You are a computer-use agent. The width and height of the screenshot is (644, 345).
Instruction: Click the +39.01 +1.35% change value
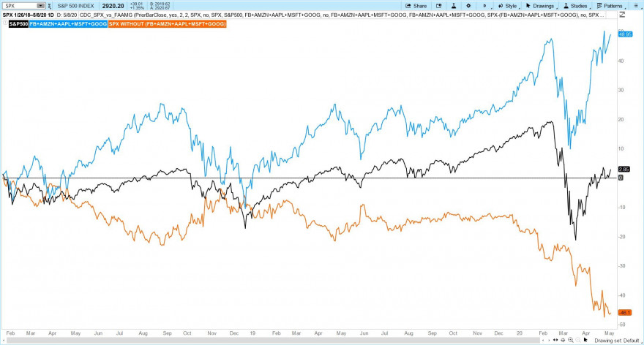tap(136, 6)
